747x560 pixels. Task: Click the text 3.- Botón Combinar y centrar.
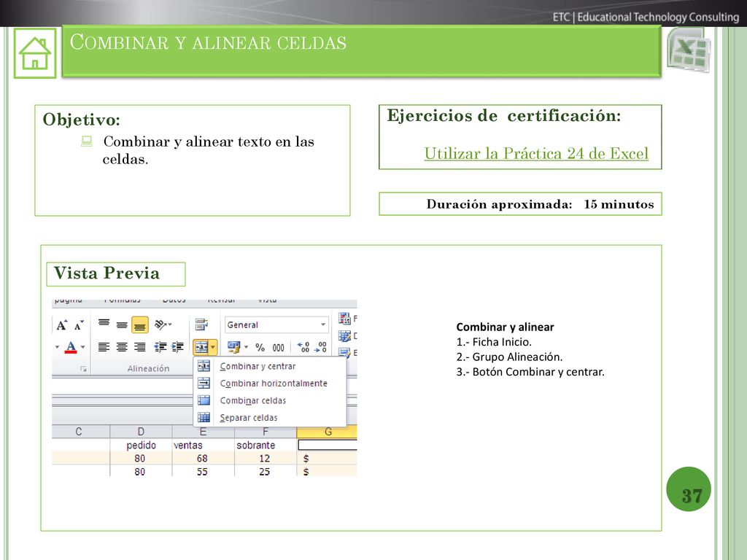(x=530, y=372)
